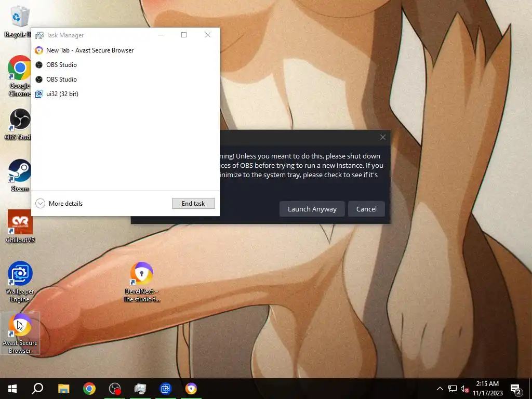Screen dimensions: 532x399
Task: Click Task Manager's taskbar icon
Action: coord(140,389)
